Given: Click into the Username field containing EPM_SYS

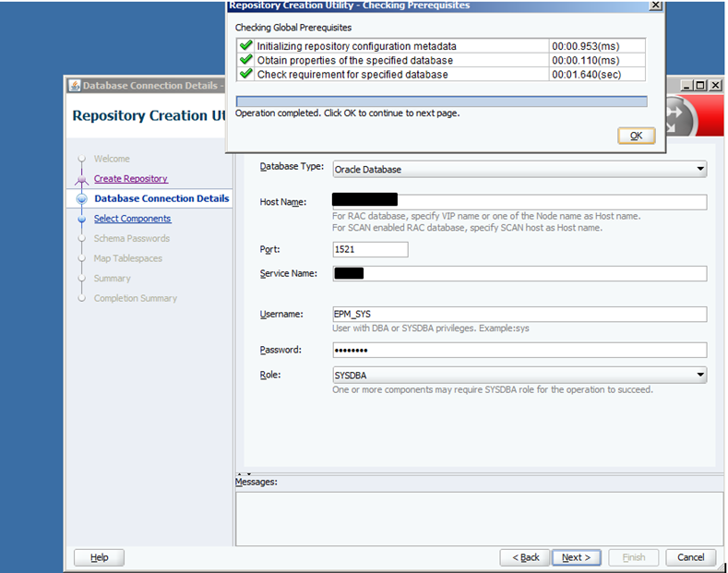Looking at the screenshot, I should pos(519,315).
